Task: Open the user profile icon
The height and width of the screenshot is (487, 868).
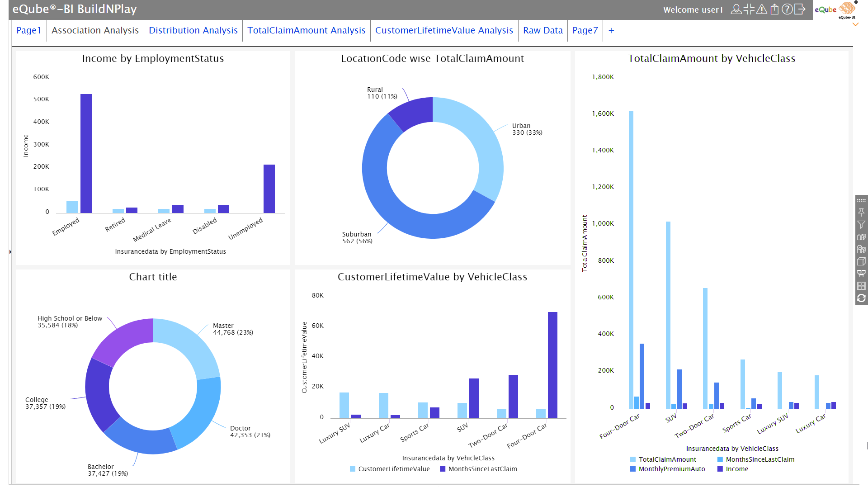Action: point(736,9)
